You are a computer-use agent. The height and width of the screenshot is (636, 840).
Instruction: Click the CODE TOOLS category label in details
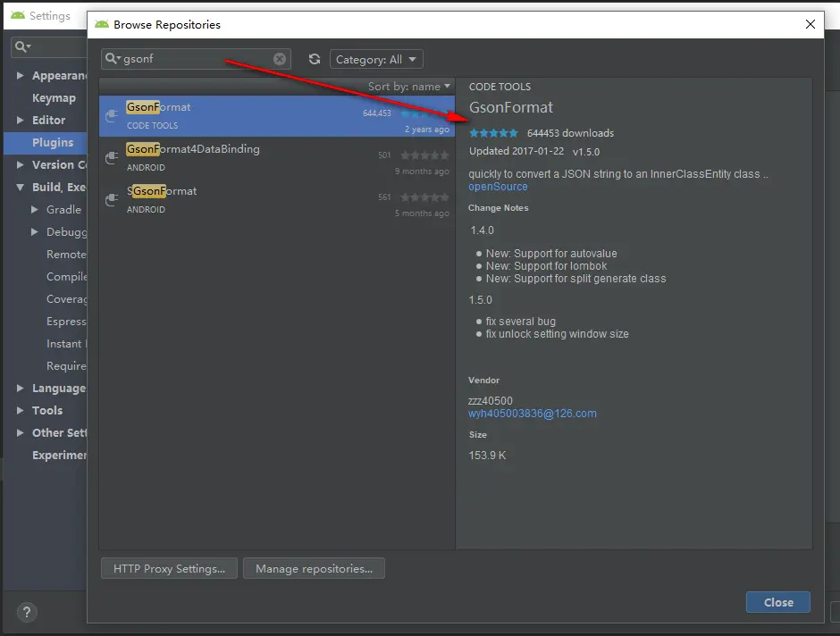point(500,87)
